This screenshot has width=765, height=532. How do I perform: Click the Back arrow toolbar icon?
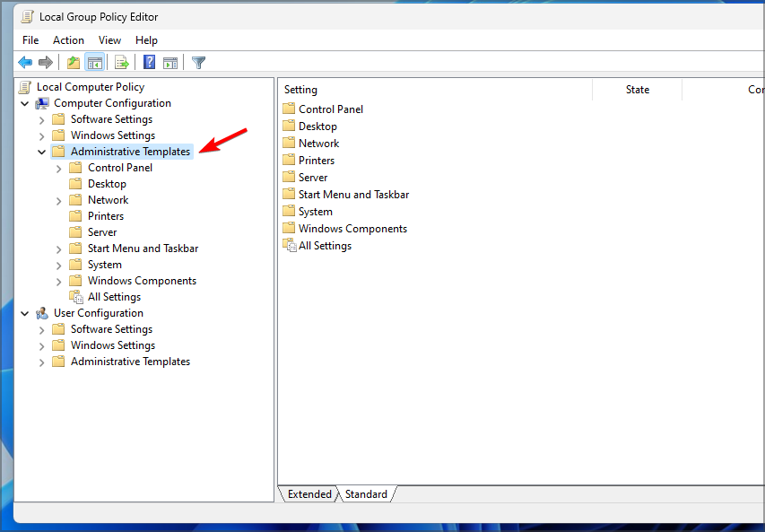pyautogui.click(x=25, y=63)
